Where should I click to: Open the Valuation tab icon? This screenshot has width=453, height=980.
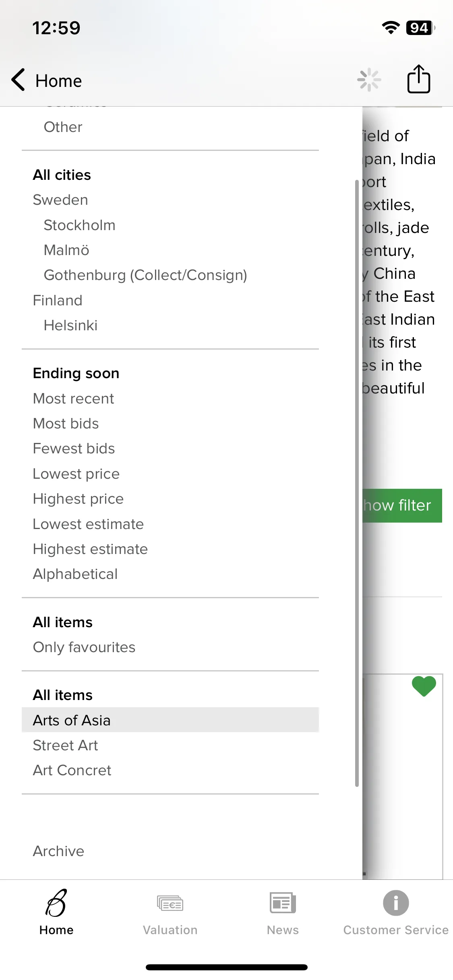coord(170,904)
